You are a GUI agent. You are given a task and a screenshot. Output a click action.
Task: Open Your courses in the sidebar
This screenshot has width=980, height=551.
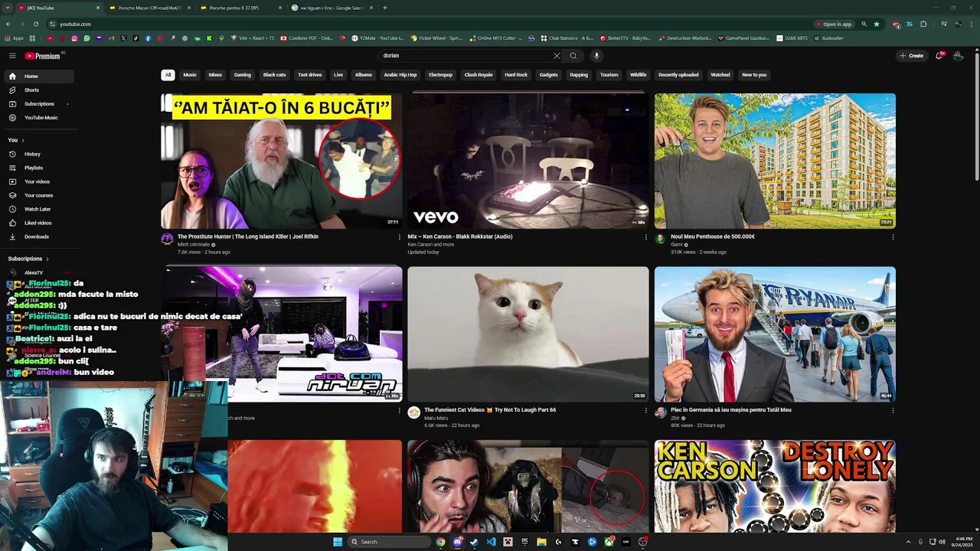[x=38, y=195]
